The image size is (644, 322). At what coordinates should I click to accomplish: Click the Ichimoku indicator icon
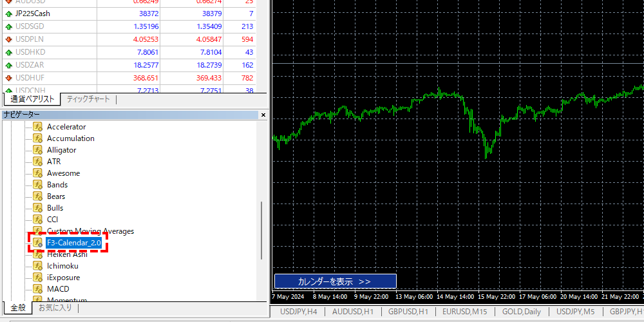click(x=38, y=266)
